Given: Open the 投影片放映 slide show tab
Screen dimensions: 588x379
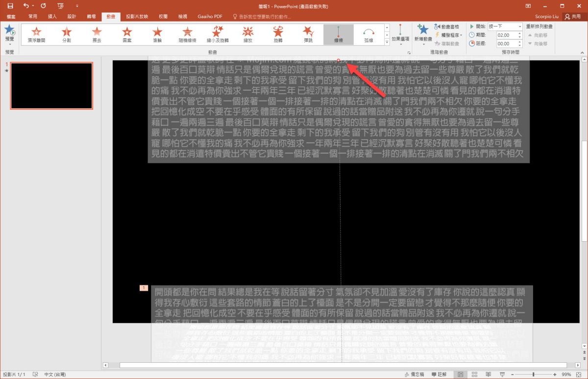Looking at the screenshot, I should pos(137,16).
